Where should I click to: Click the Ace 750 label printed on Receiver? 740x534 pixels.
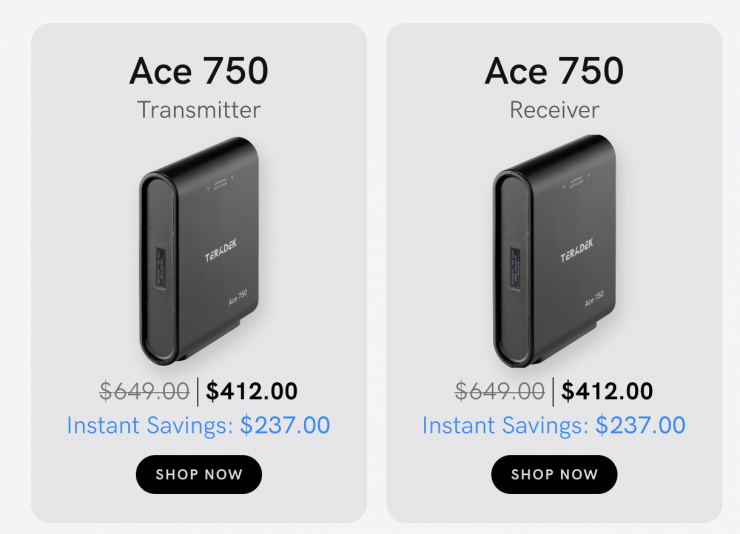[594, 298]
